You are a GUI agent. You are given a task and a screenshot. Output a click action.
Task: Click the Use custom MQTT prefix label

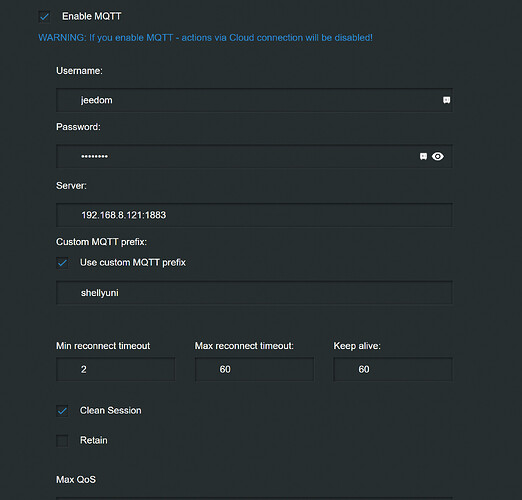coord(133,263)
